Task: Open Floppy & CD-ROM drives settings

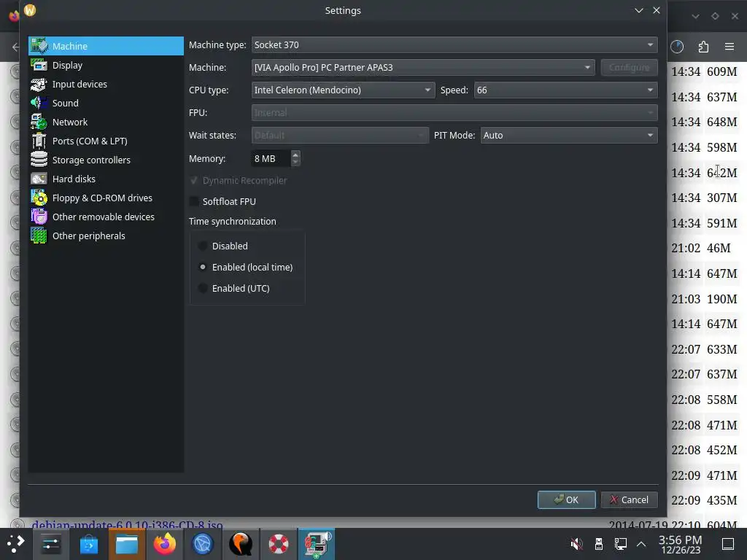Action: pyautogui.click(x=106, y=198)
